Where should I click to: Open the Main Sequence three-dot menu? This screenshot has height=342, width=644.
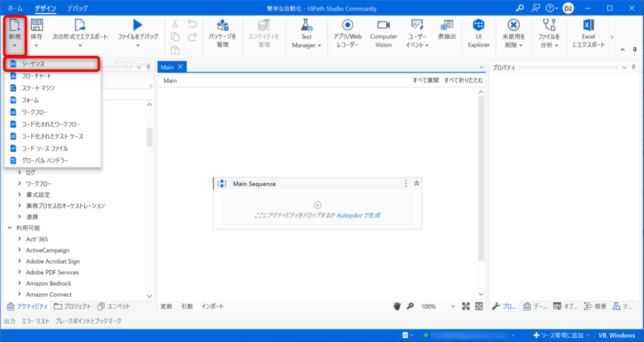(x=406, y=183)
